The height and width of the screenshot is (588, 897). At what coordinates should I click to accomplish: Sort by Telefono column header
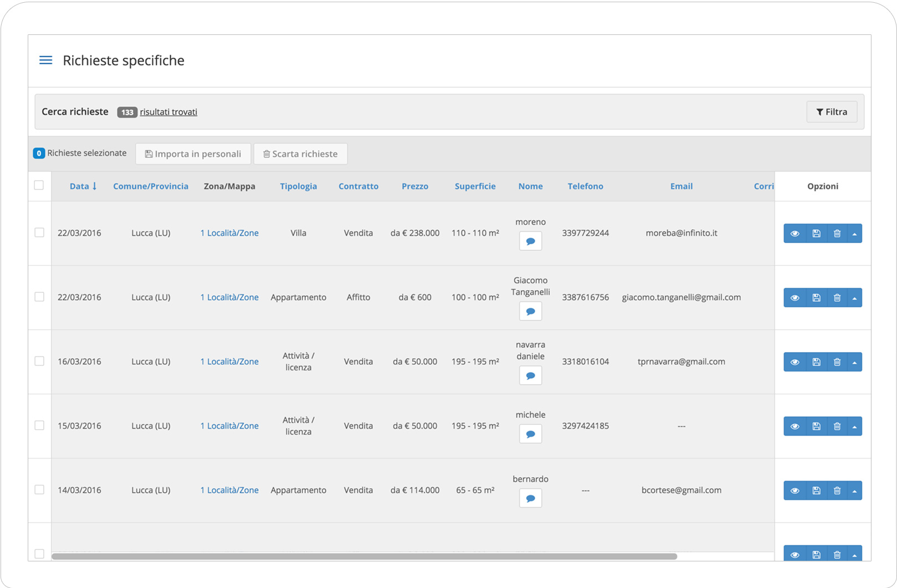coord(585,186)
